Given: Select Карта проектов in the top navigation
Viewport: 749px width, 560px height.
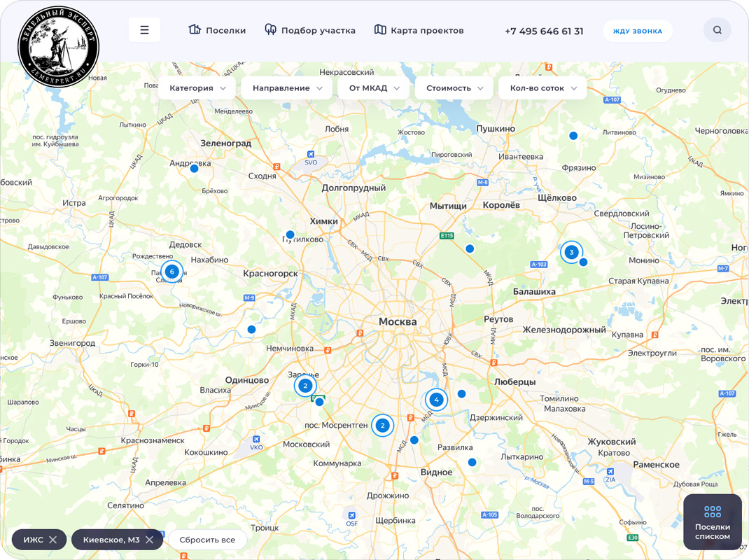Looking at the screenshot, I should (426, 30).
